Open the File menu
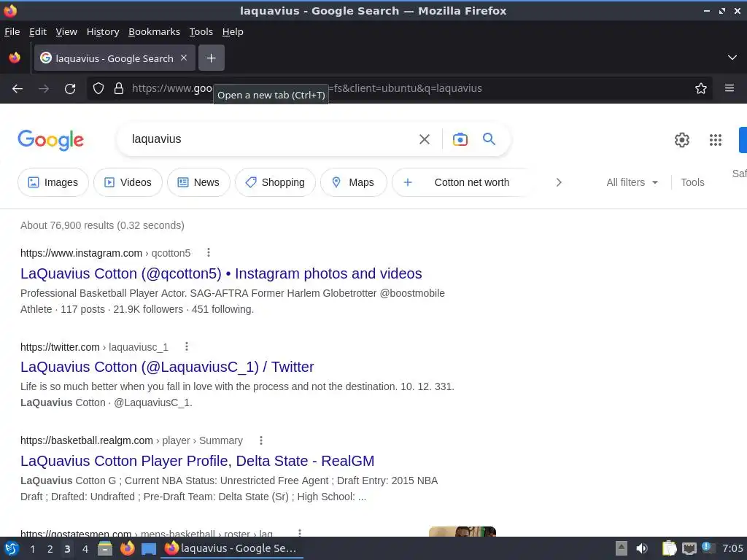The image size is (747, 560). (12, 32)
